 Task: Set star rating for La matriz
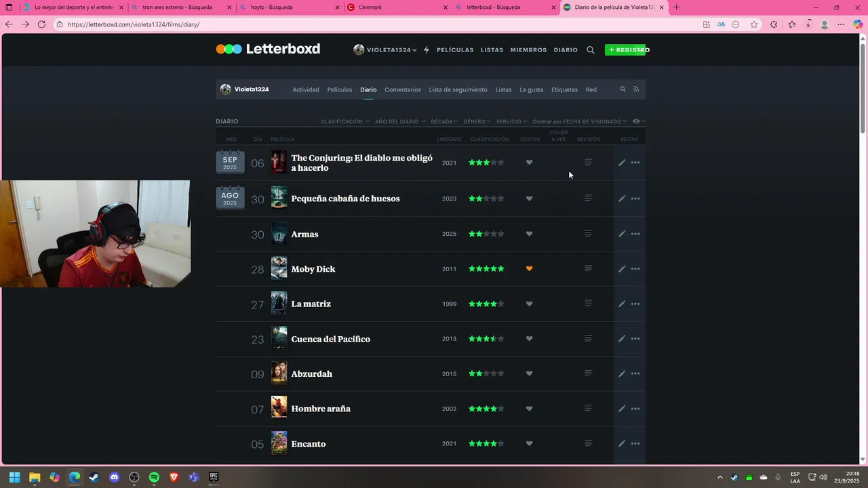click(486, 304)
